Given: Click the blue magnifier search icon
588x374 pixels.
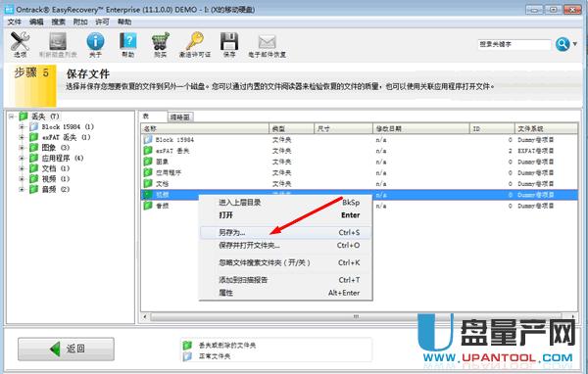Looking at the screenshot, I should [563, 44].
